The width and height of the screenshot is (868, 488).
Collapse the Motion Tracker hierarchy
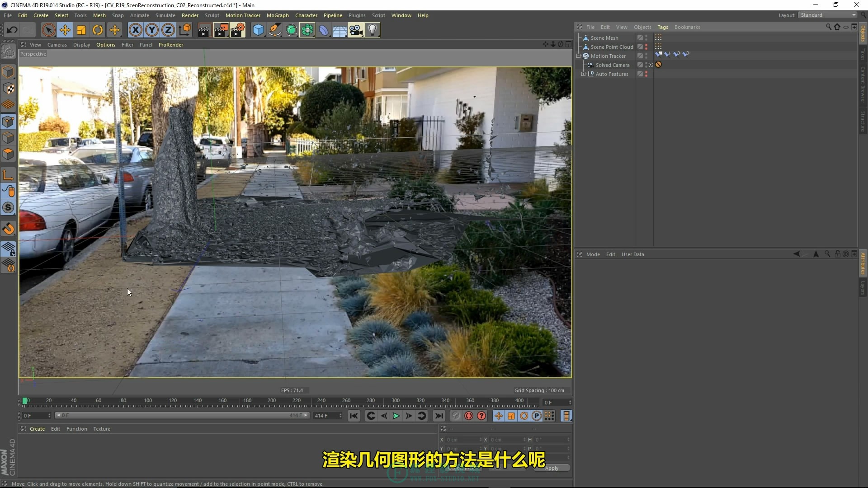(x=579, y=56)
